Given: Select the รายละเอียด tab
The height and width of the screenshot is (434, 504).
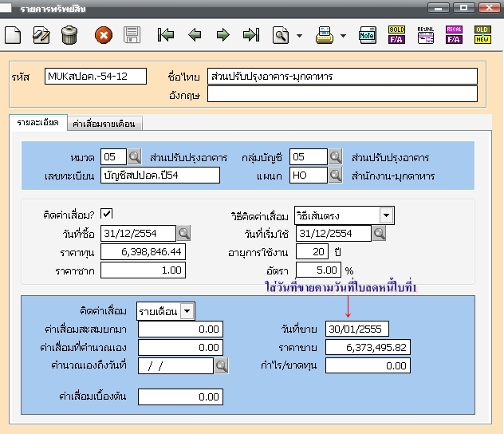Looking at the screenshot, I should (37, 123).
